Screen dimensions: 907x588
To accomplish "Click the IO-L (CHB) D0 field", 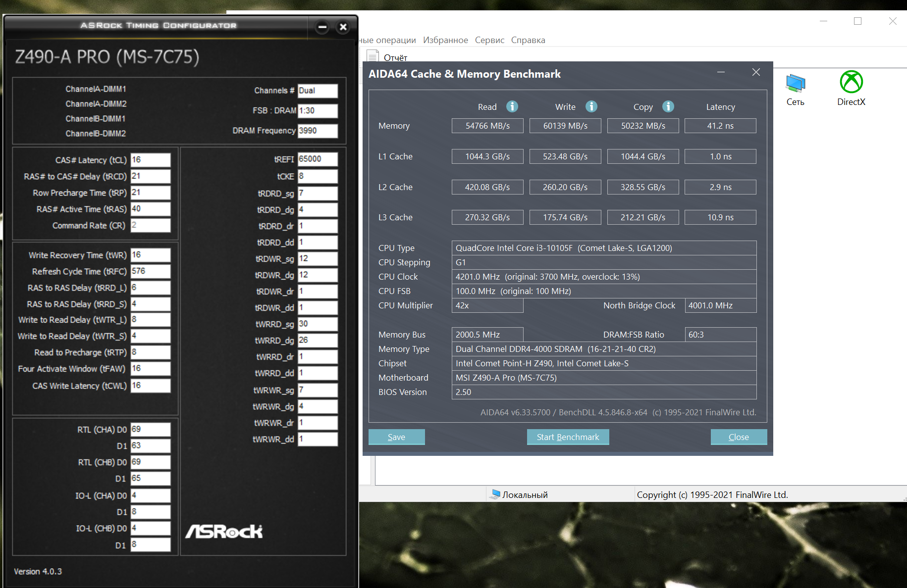I will point(151,528).
